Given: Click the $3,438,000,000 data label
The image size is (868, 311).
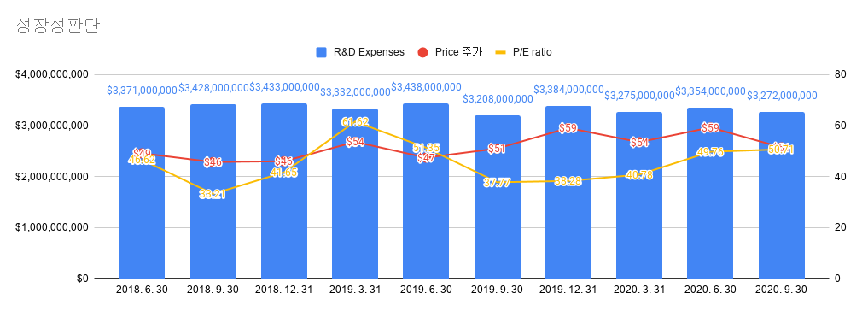Looking at the screenshot, I should (x=426, y=86).
